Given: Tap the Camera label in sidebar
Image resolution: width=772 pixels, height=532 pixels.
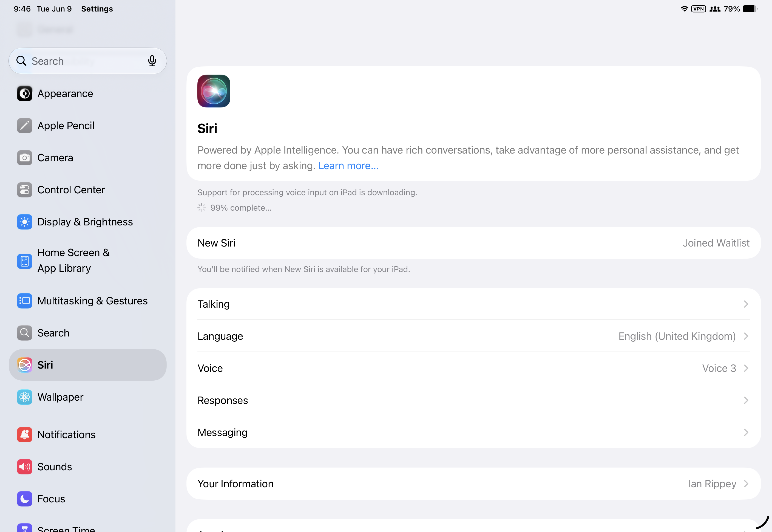Looking at the screenshot, I should coord(55,158).
